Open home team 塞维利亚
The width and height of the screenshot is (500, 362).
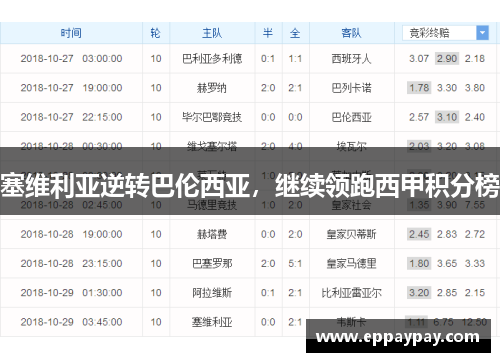click(x=212, y=322)
